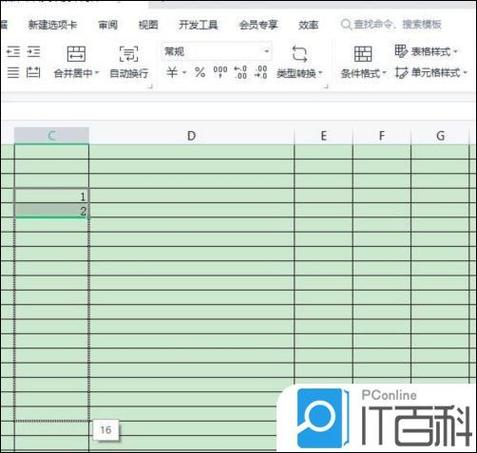
Task: Open the number format combo box
Action: pyautogui.click(x=216, y=51)
